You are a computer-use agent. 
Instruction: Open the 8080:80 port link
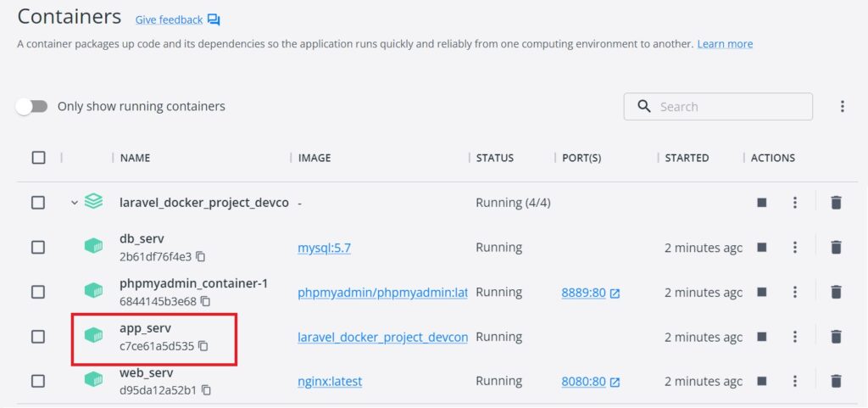point(583,382)
